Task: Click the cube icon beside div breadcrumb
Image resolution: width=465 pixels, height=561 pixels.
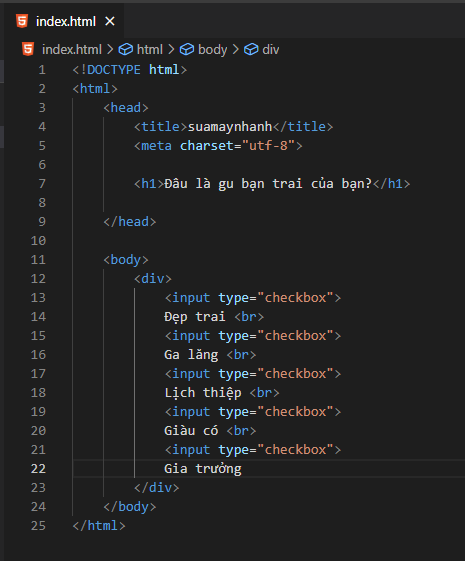Action: 251,49
